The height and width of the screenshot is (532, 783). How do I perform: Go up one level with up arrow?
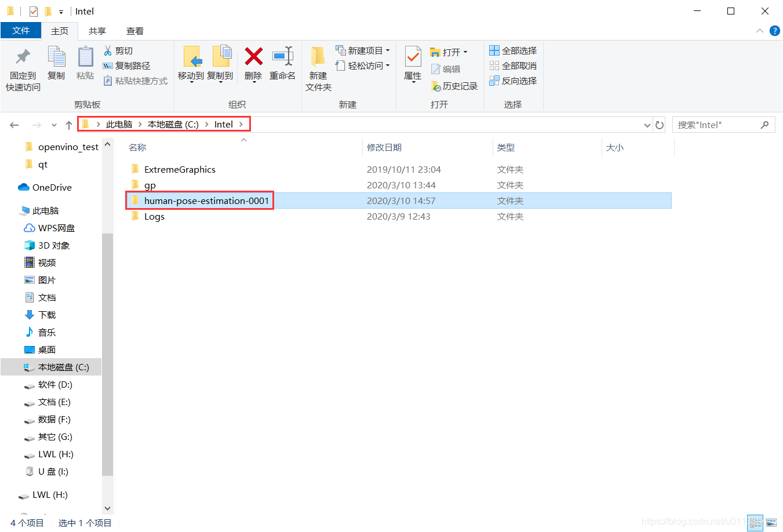[x=69, y=125]
